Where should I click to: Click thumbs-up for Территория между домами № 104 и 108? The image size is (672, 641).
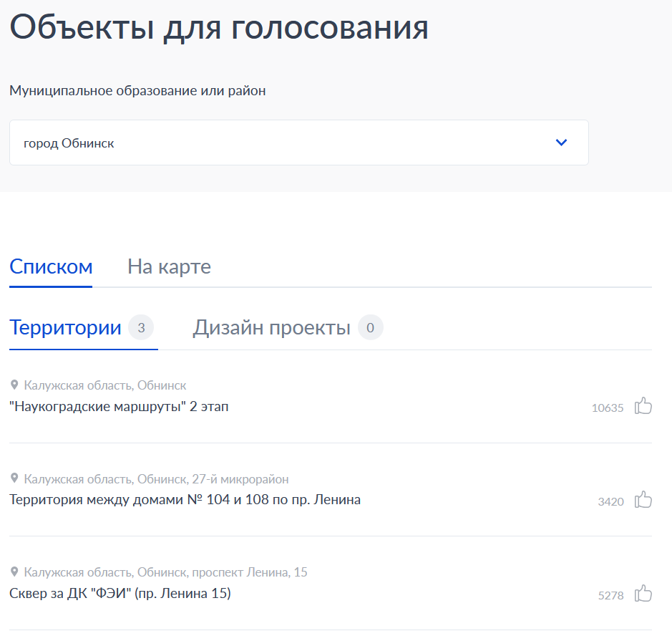(x=643, y=499)
